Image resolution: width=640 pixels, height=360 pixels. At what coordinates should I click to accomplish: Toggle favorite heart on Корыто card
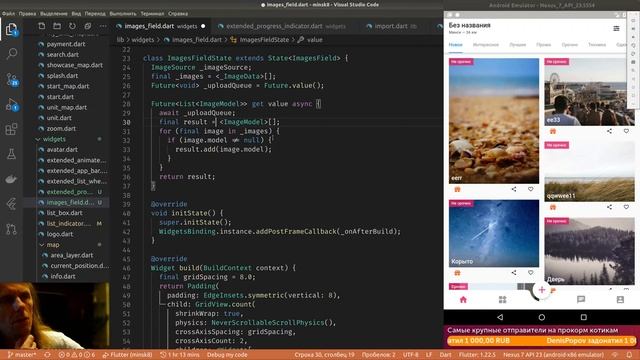coord(531,273)
